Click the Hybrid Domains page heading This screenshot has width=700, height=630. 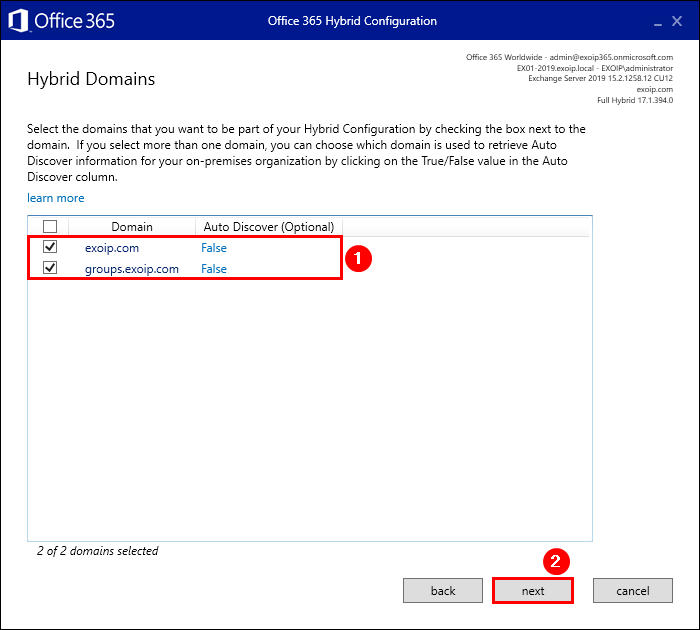pyautogui.click(x=91, y=78)
